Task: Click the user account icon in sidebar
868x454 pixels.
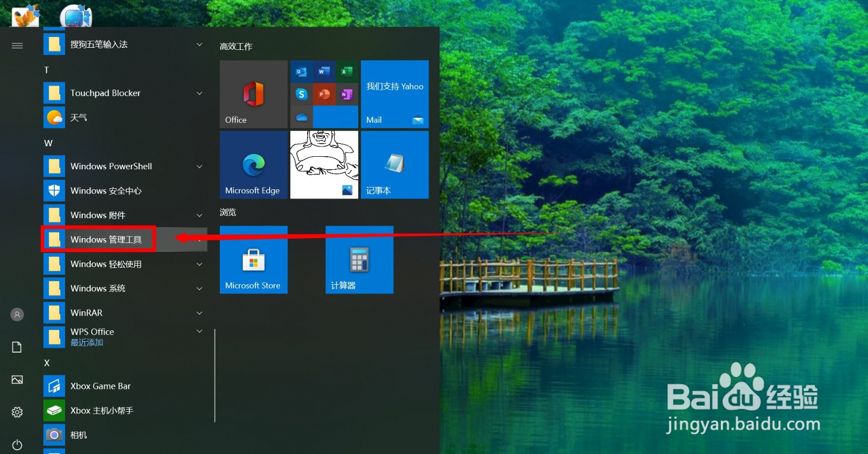Action: pyautogui.click(x=17, y=314)
